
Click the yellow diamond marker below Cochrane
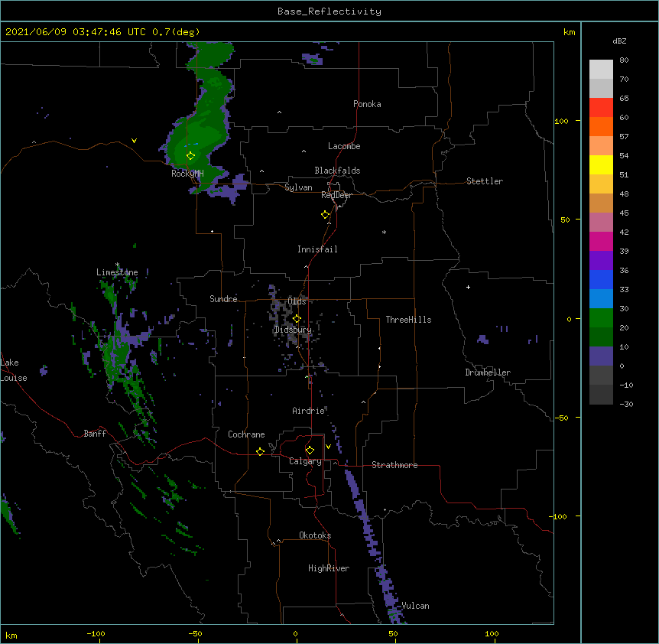click(260, 451)
